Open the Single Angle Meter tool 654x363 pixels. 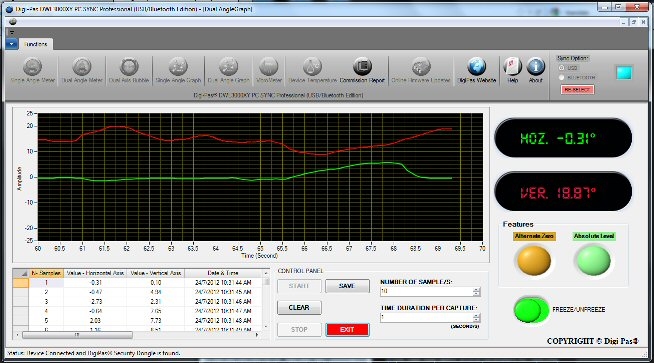(x=33, y=70)
